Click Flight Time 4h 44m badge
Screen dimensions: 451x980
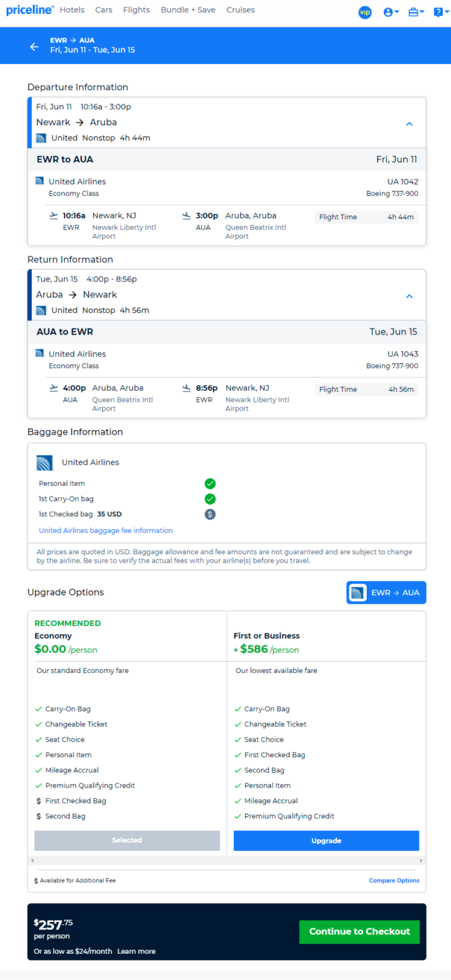[x=366, y=217]
